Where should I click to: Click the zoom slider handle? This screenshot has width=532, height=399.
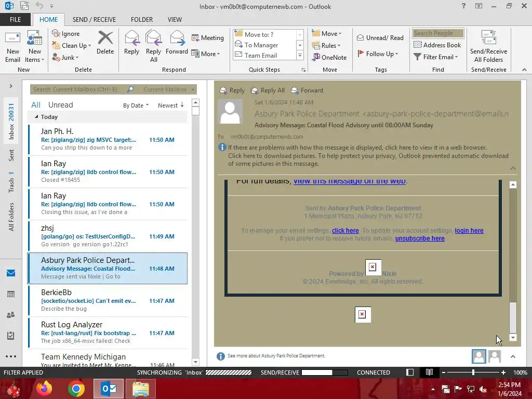[473, 373]
